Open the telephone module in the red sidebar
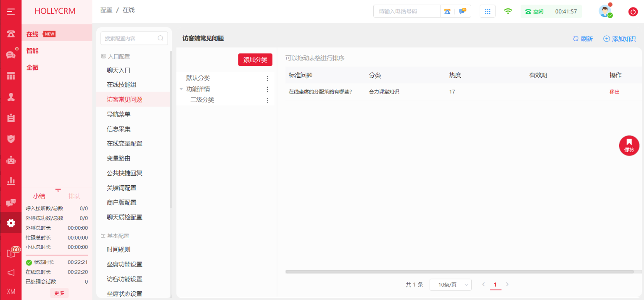This screenshot has height=300, width=644. 11,34
